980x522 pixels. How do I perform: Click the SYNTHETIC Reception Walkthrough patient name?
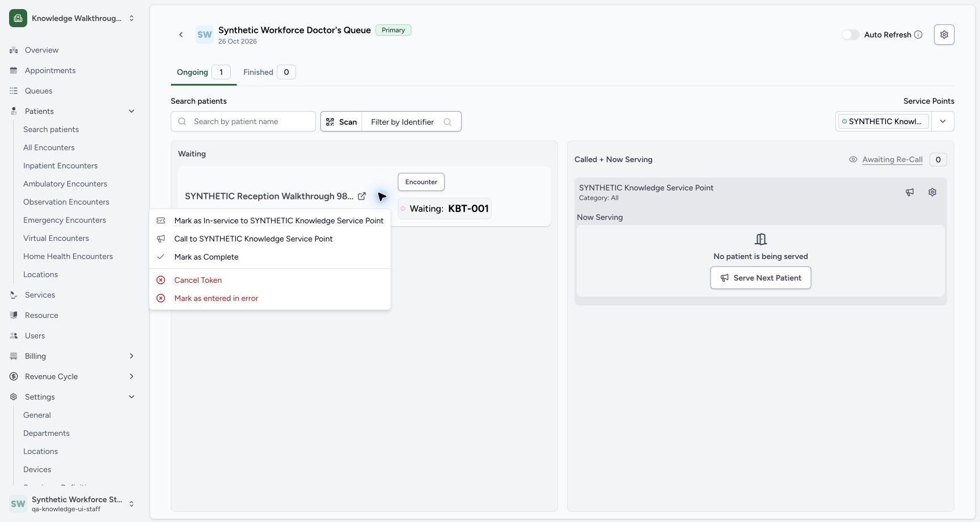pos(269,196)
